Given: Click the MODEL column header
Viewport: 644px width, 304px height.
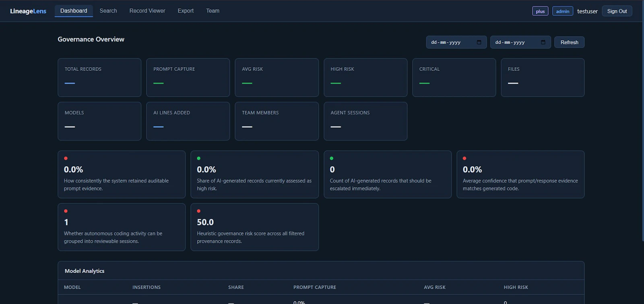Looking at the screenshot, I should tap(72, 287).
